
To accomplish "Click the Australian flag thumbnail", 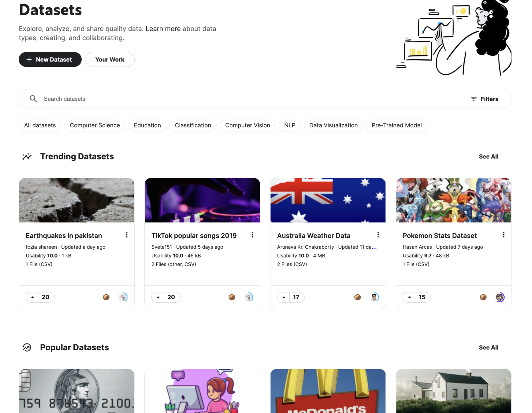I will (328, 200).
